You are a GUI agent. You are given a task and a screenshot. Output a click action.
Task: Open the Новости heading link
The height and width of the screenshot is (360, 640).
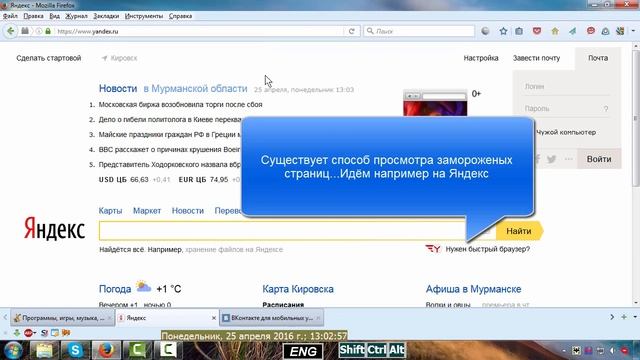[118, 89]
